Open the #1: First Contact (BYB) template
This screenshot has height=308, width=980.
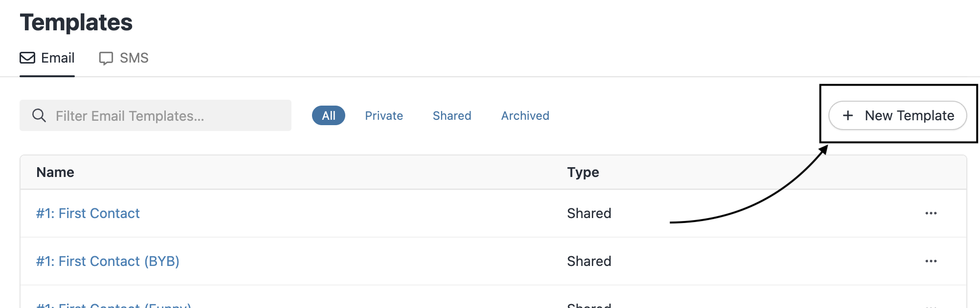click(x=108, y=261)
